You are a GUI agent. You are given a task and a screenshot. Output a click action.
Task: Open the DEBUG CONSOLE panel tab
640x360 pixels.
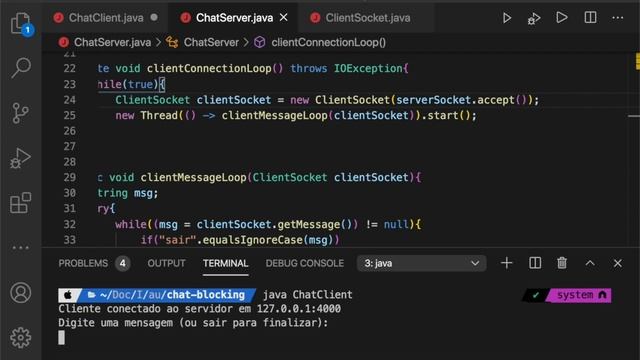(x=304, y=263)
